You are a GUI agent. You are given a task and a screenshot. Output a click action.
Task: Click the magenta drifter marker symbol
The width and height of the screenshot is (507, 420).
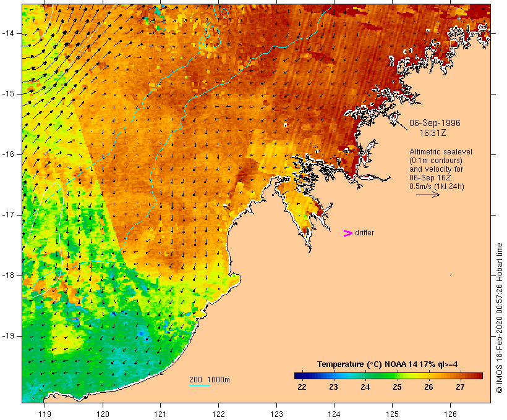(348, 233)
